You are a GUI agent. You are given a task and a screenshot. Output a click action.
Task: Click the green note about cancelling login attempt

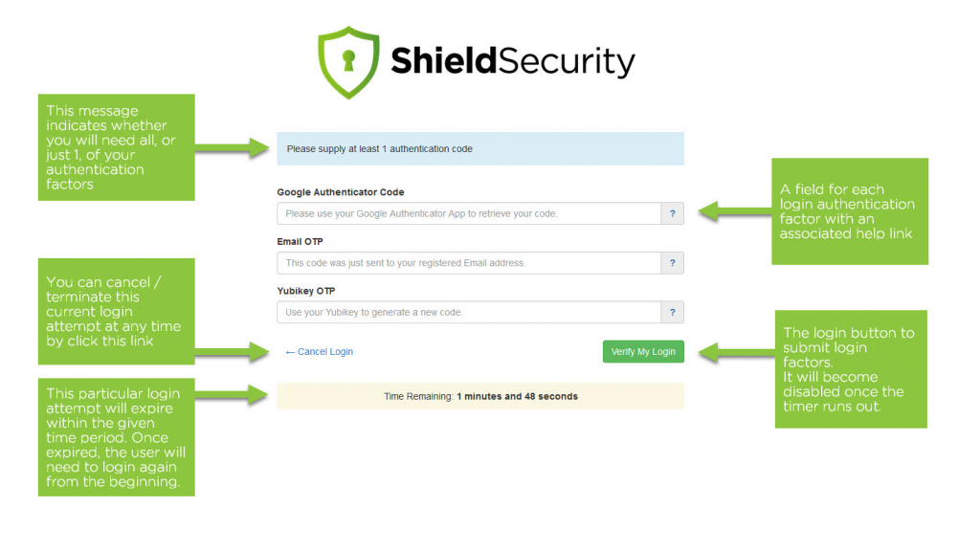(116, 311)
